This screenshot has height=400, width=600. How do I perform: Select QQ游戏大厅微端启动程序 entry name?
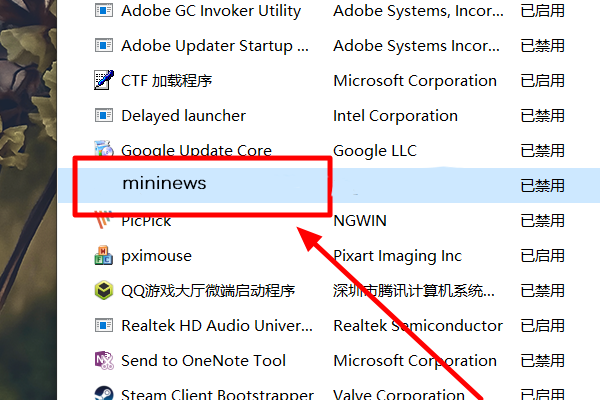208,291
